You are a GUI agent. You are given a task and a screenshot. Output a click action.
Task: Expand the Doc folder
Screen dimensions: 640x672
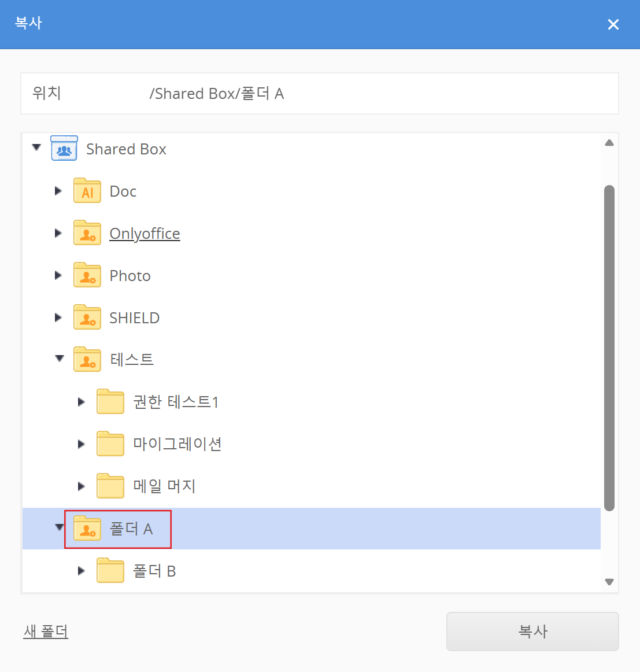58,191
